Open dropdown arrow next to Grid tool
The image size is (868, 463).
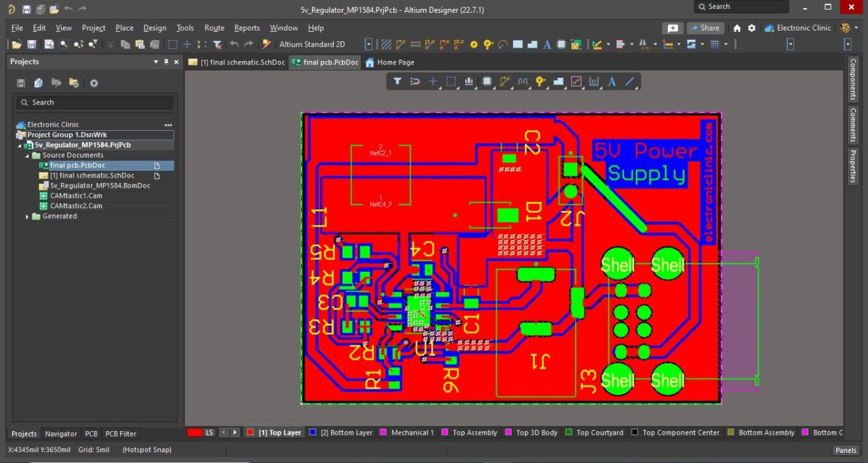[x=726, y=44]
